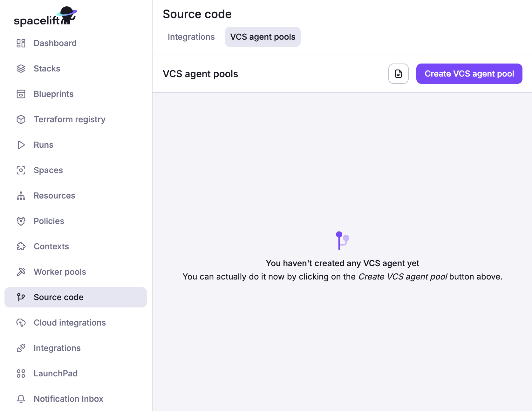The image size is (532, 411).
Task: Click the Spacelift logo
Action: (45, 17)
